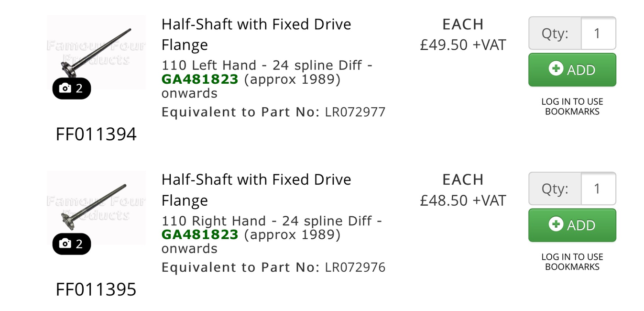Click plus icon on first ADD button
The width and height of the screenshot is (644, 311).
(556, 69)
